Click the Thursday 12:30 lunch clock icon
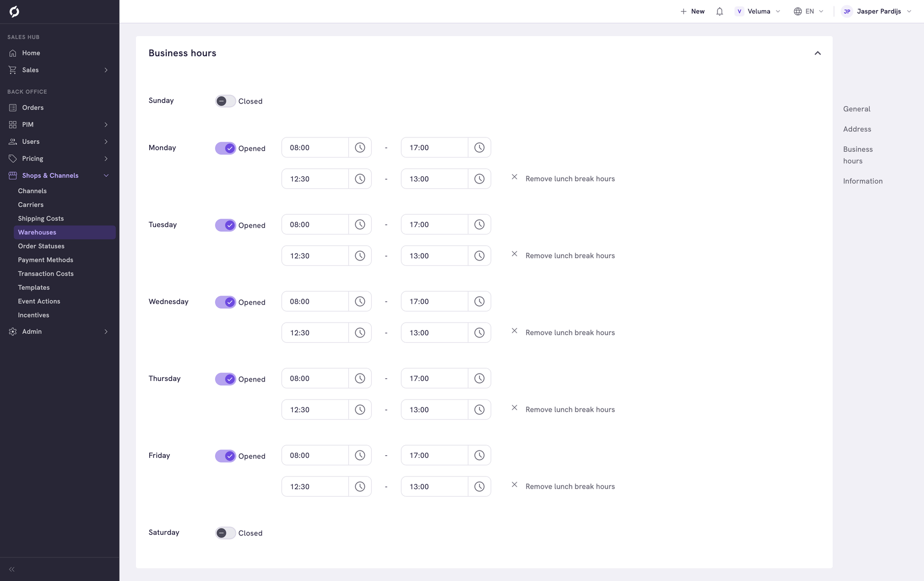924x581 pixels. point(360,410)
